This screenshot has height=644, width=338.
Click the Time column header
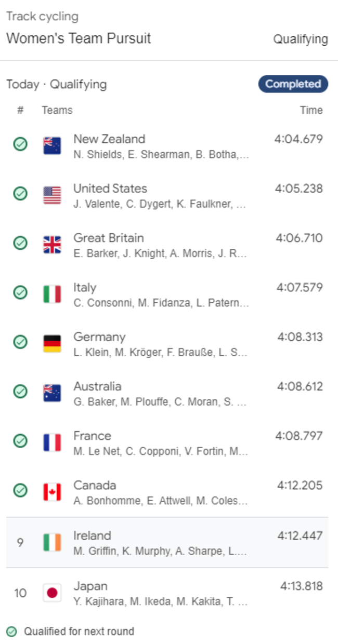click(311, 110)
